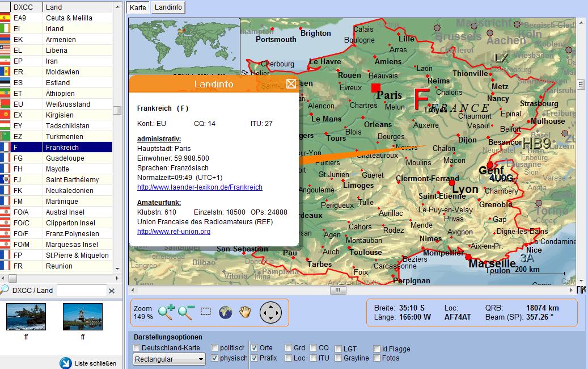Activate the hand pan tool
Viewport: 588px width, 369px height.
click(x=245, y=312)
